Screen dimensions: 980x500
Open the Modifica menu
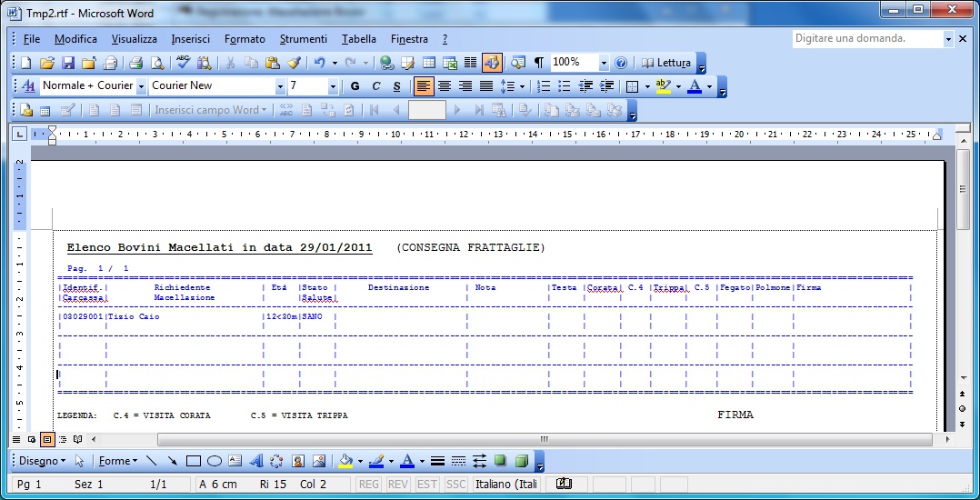(x=75, y=39)
